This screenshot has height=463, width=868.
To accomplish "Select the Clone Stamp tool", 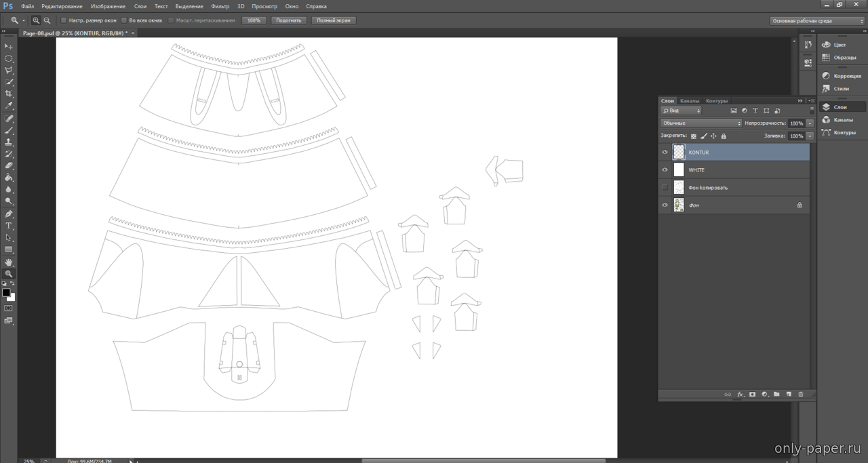I will [9, 142].
